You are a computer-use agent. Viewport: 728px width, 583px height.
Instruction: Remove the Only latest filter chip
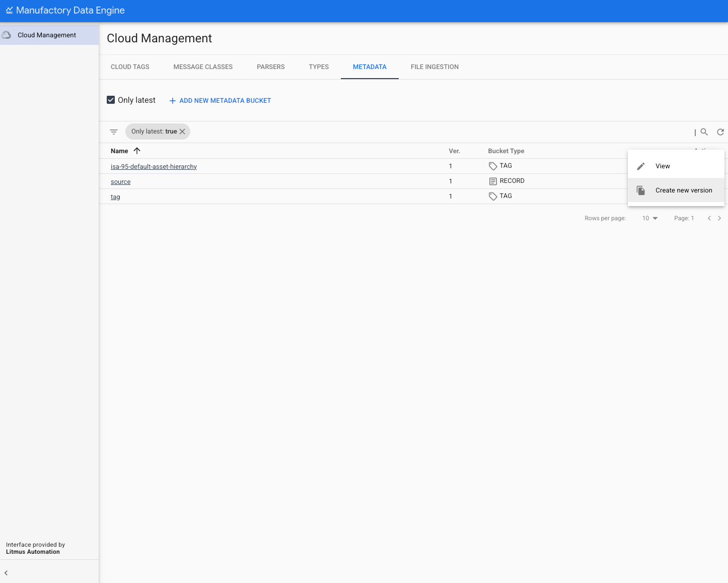182,132
